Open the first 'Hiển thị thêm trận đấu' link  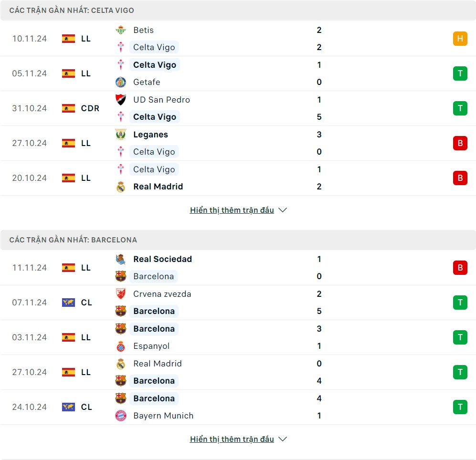tap(232, 210)
